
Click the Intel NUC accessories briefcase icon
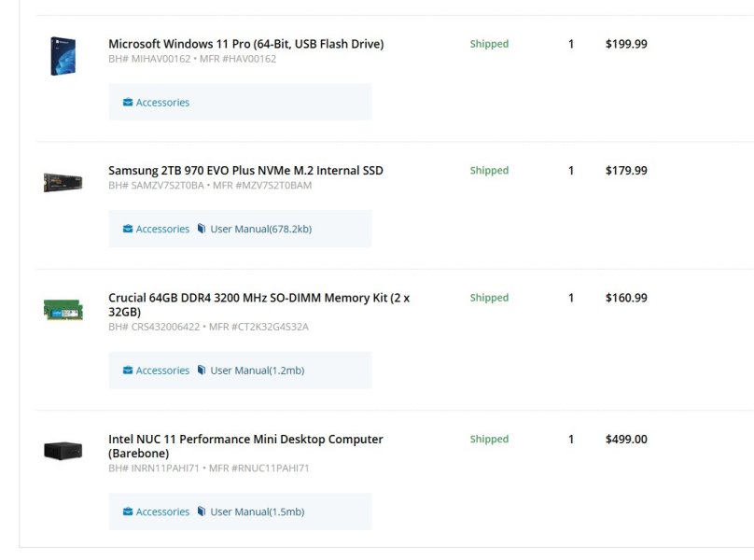pyautogui.click(x=128, y=511)
